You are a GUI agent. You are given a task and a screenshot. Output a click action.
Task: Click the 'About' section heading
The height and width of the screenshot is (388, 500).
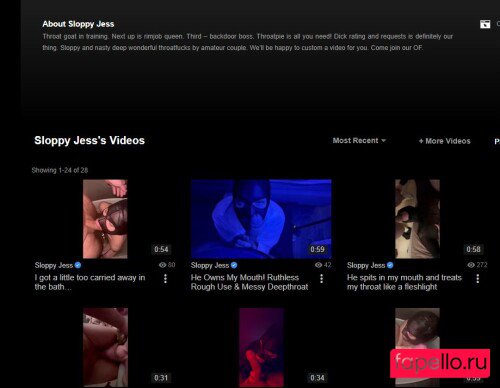(78, 24)
